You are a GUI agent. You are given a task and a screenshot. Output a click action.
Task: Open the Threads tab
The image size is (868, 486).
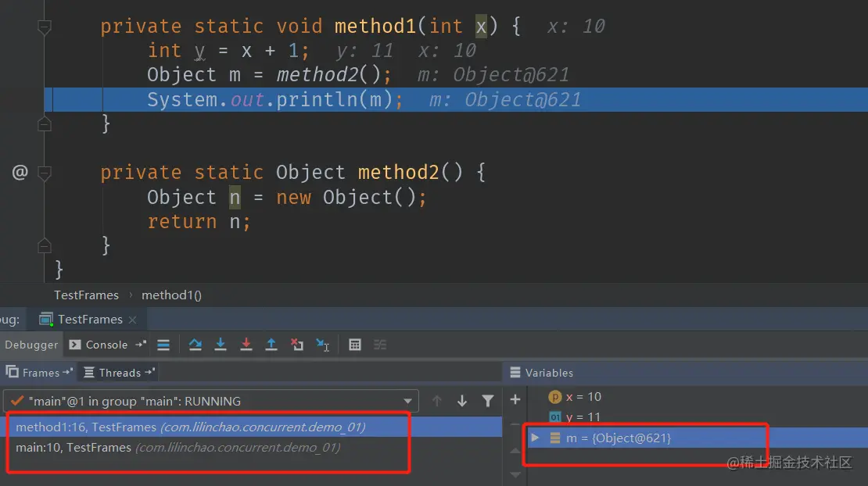(118, 373)
